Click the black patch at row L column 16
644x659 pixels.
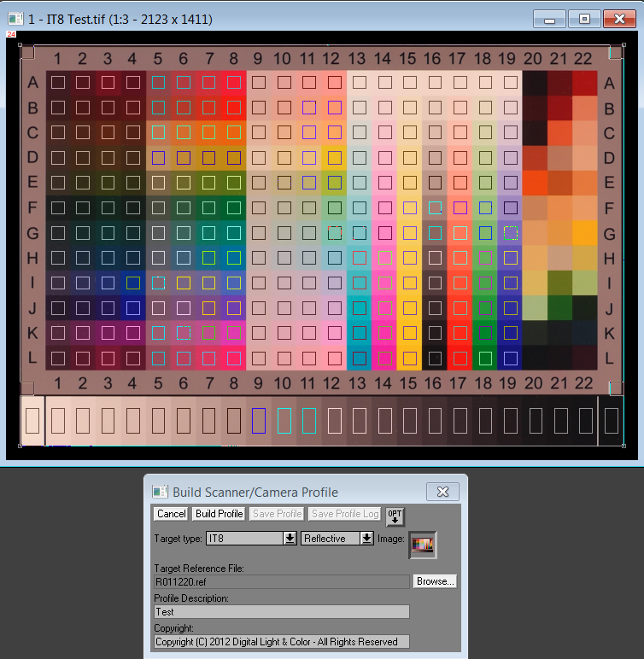point(435,359)
